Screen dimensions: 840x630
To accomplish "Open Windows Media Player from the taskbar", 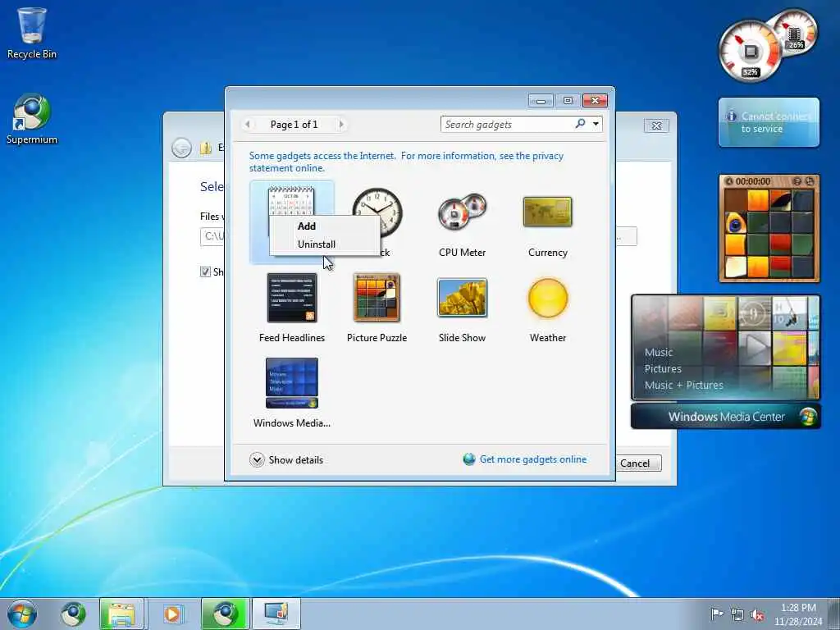I will [172, 614].
